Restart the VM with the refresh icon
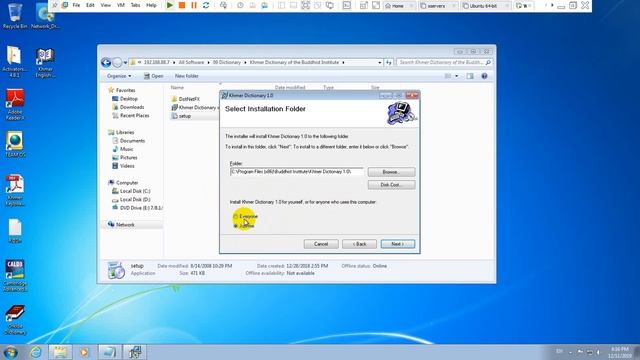Viewport: 640px width, 360px height. click(206, 5)
